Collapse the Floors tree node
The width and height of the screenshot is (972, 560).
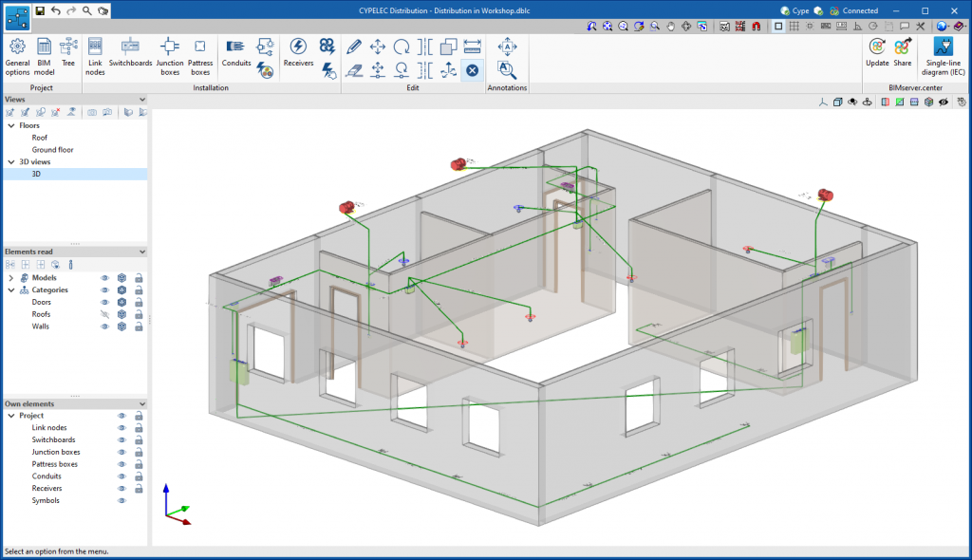[10, 125]
